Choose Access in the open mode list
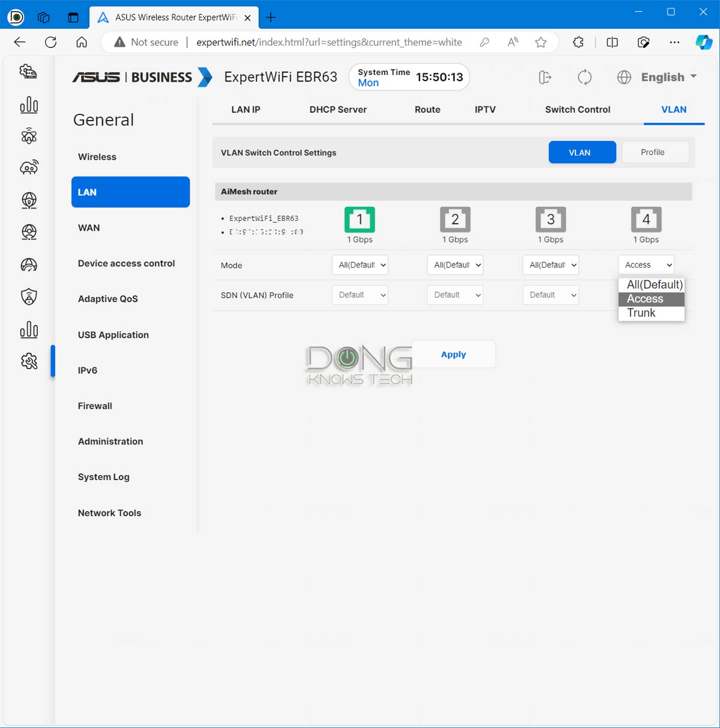The width and height of the screenshot is (720, 728). coord(652,299)
